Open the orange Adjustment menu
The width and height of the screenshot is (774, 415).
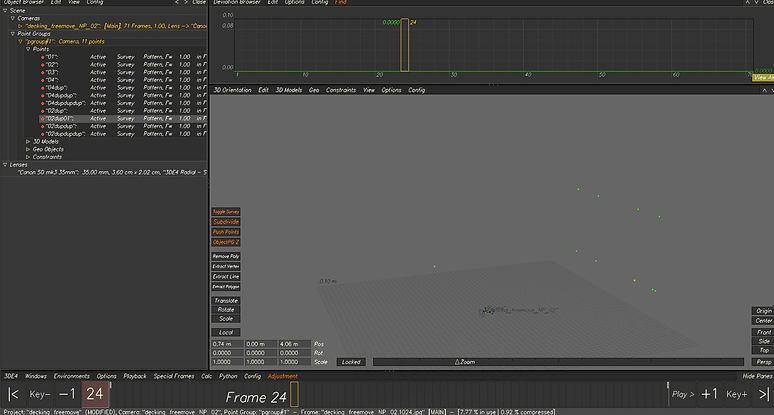[282, 377]
